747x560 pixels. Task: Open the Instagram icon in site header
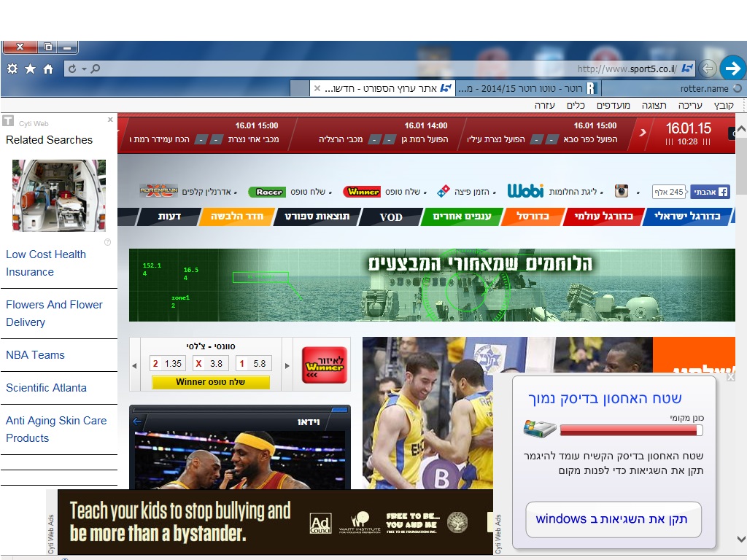(x=621, y=192)
